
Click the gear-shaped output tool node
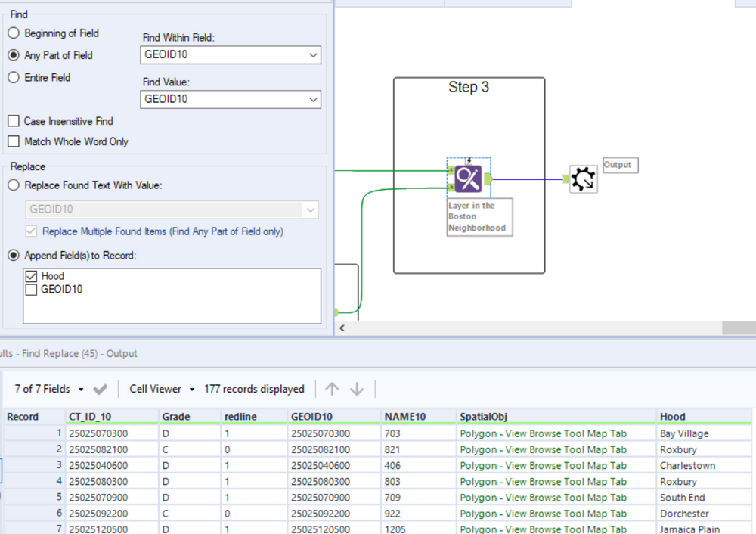(x=583, y=179)
